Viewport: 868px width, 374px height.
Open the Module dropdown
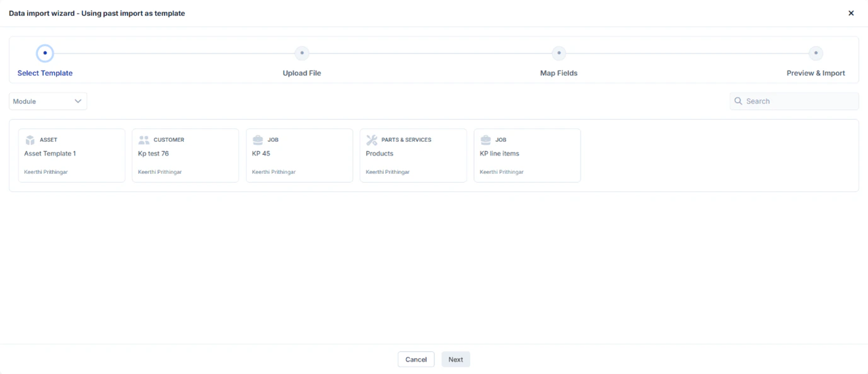[48, 101]
